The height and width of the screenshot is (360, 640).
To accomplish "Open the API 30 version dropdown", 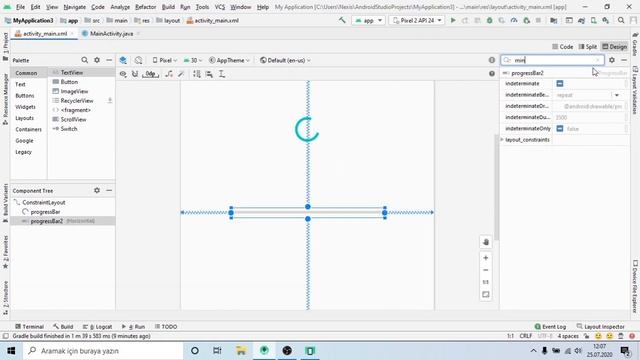I will 193,60.
